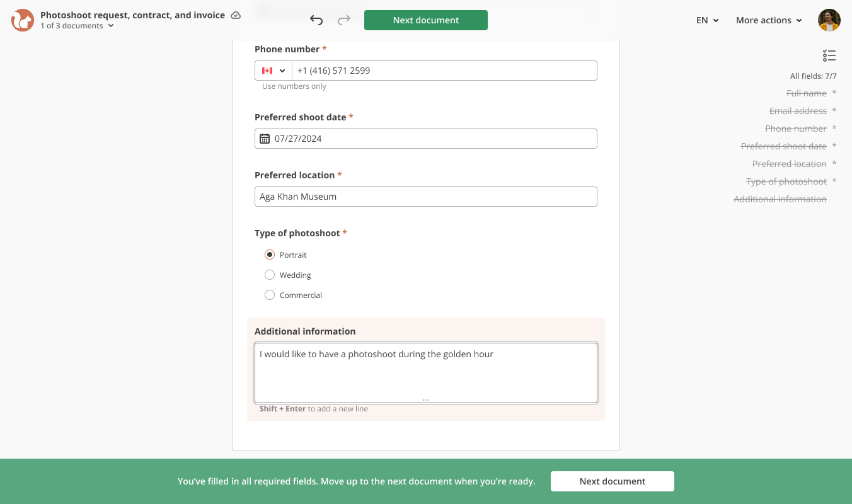Select the Wedding radio option
The height and width of the screenshot is (504, 852).
pos(270,275)
